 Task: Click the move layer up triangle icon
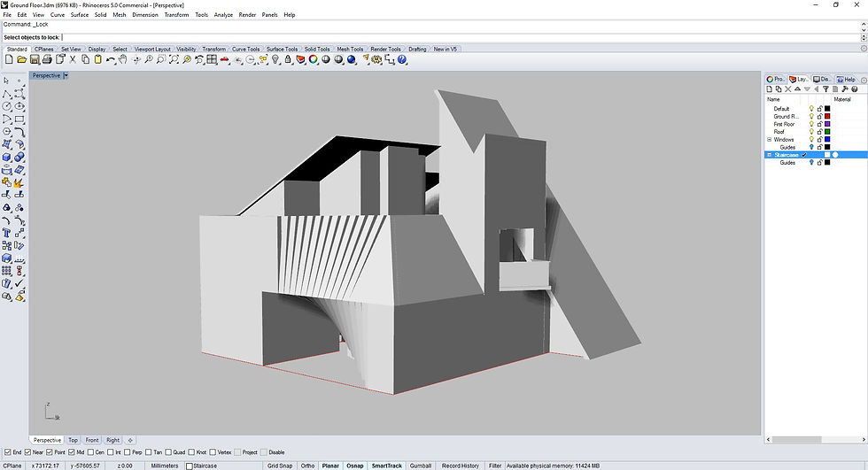pos(798,89)
